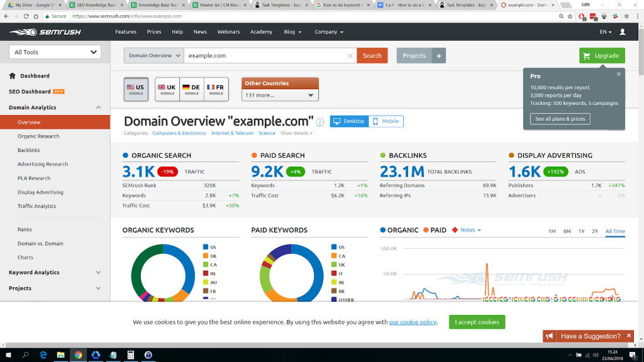
Task: Select the FR Google database
Action: (x=216, y=89)
